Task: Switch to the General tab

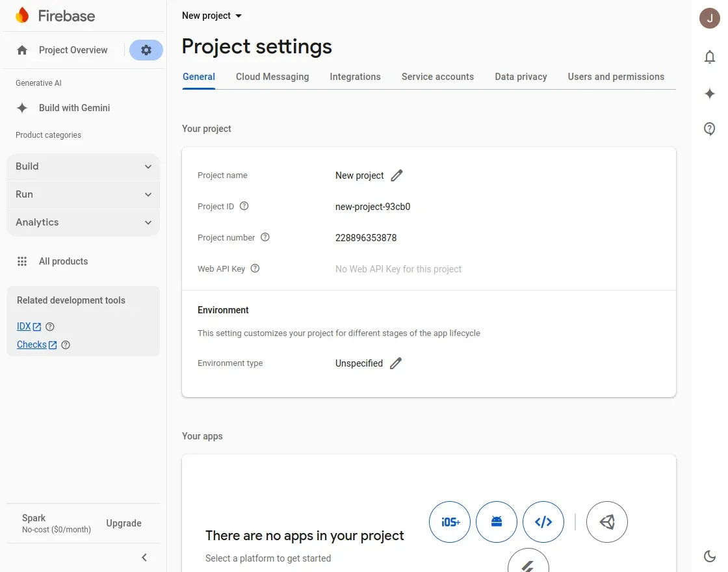Action: [x=199, y=77]
